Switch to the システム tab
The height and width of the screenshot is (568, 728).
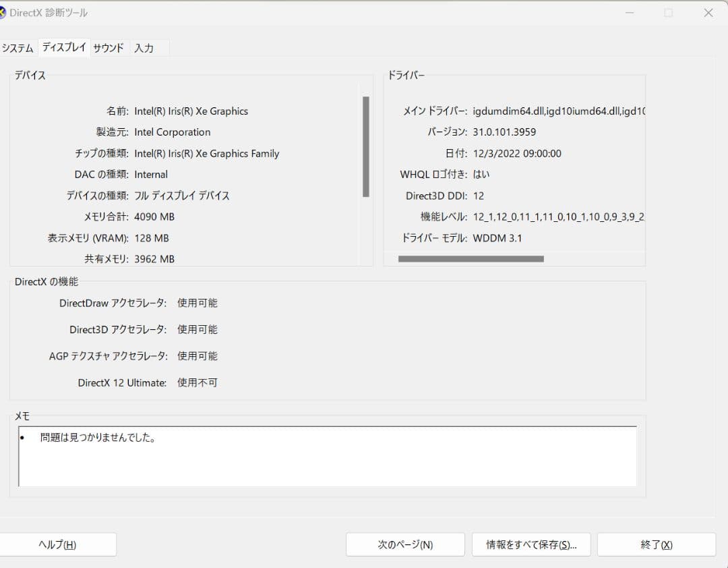pyautogui.click(x=17, y=47)
